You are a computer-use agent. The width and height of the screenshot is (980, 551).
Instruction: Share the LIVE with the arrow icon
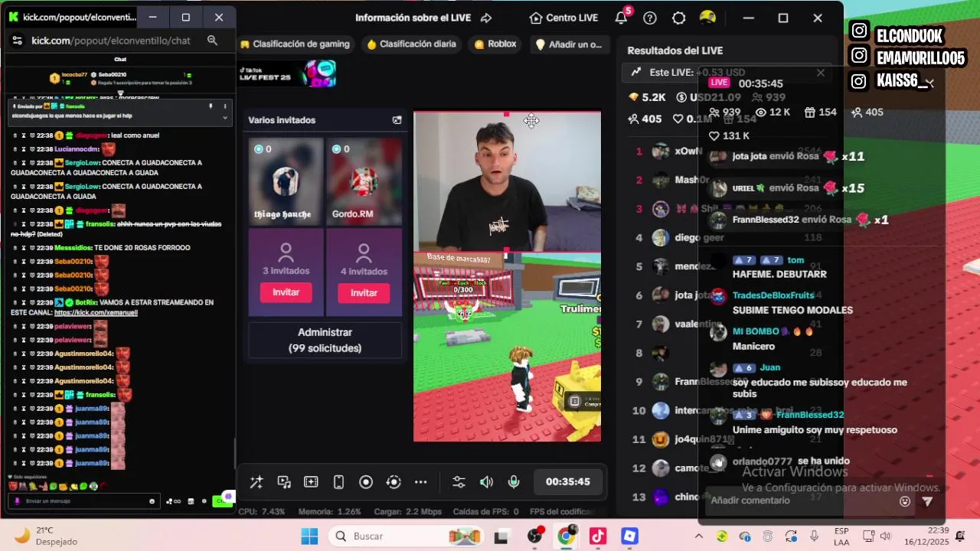pyautogui.click(x=486, y=18)
